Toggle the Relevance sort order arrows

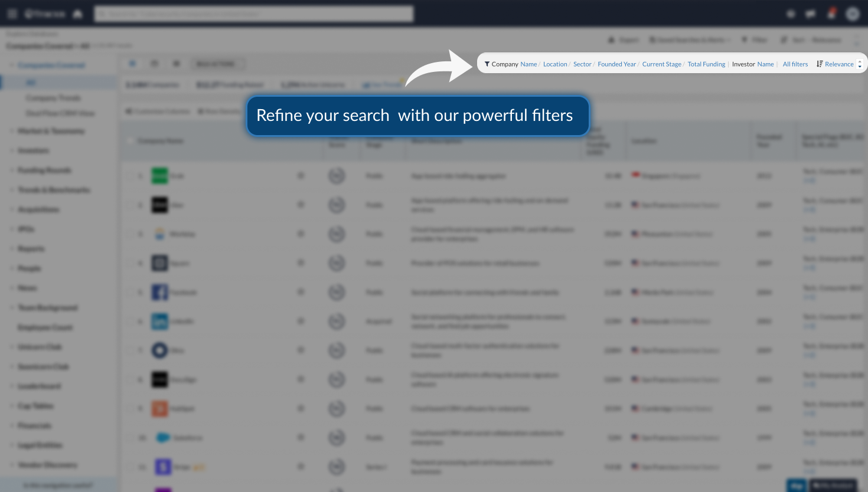[860, 64]
